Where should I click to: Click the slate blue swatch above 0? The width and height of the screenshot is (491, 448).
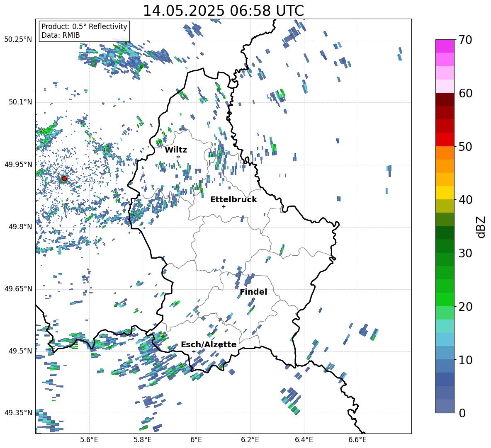(445, 406)
